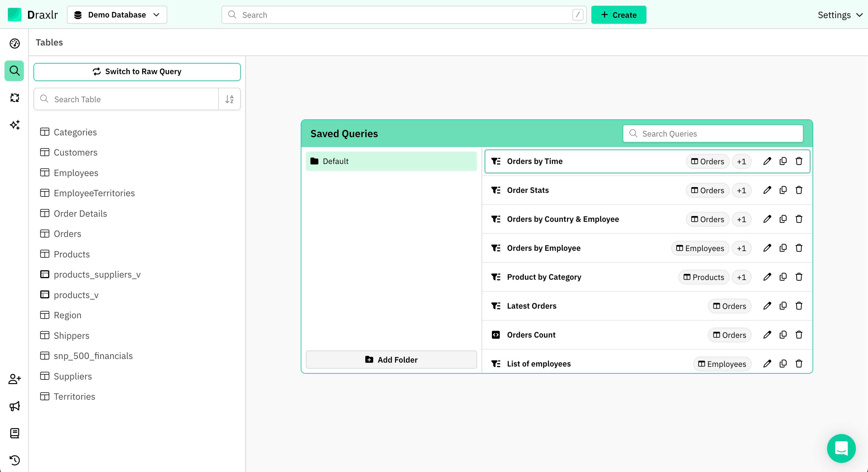868x472 pixels.
Task: Open the Orders Count query
Action: click(531, 335)
